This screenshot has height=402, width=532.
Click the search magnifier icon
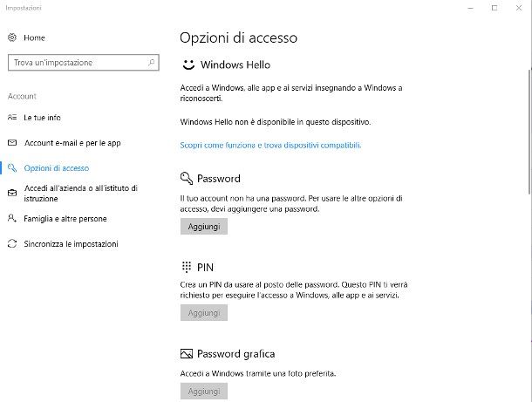(152, 63)
